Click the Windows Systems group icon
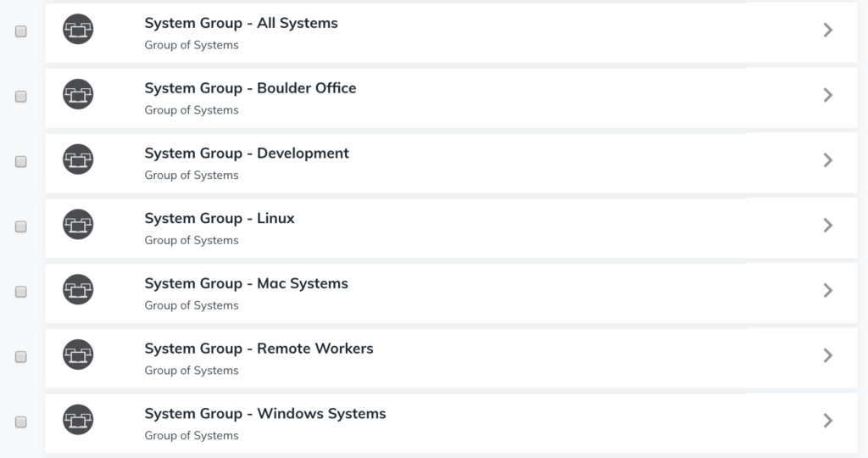Image resolution: width=868 pixels, height=458 pixels. pos(78,420)
